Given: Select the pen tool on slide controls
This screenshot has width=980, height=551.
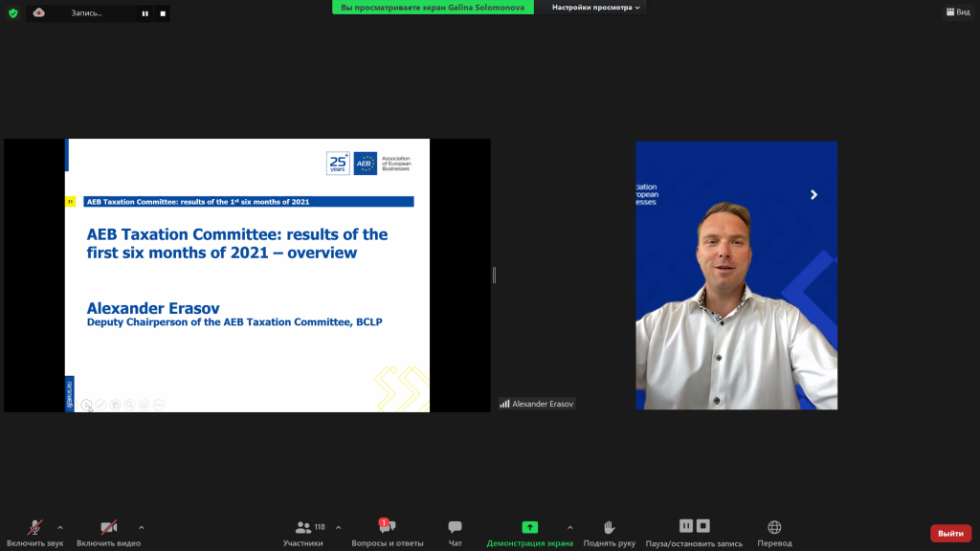Looking at the screenshot, I should [101, 405].
